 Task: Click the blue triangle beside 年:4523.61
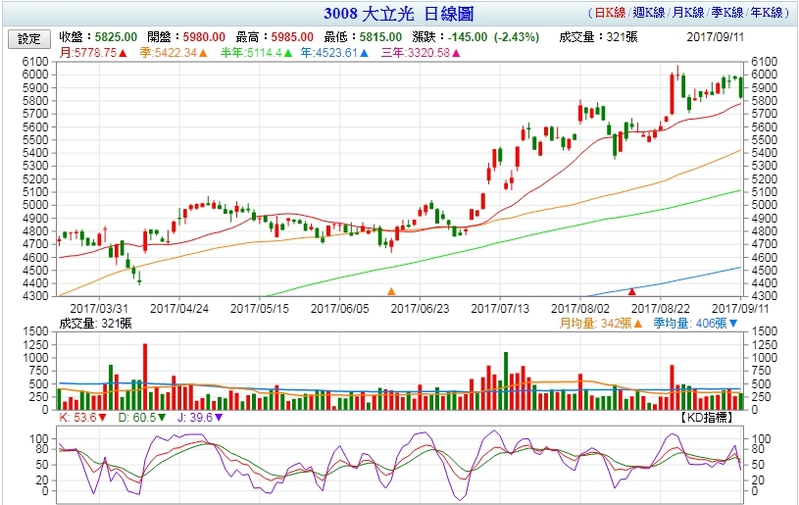[x=364, y=53]
